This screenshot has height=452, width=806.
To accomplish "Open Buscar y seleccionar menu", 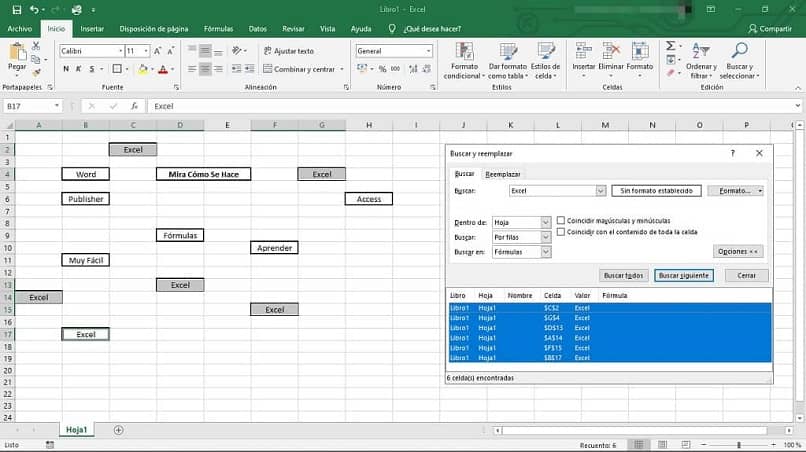I will coord(739,61).
